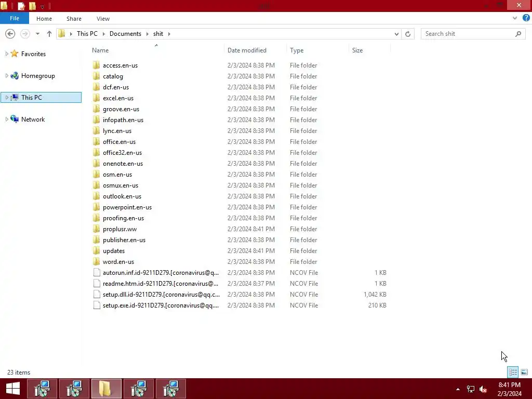This screenshot has width=532, height=399.
Task: Open address bar history dropdown
Action: pyautogui.click(x=396, y=34)
